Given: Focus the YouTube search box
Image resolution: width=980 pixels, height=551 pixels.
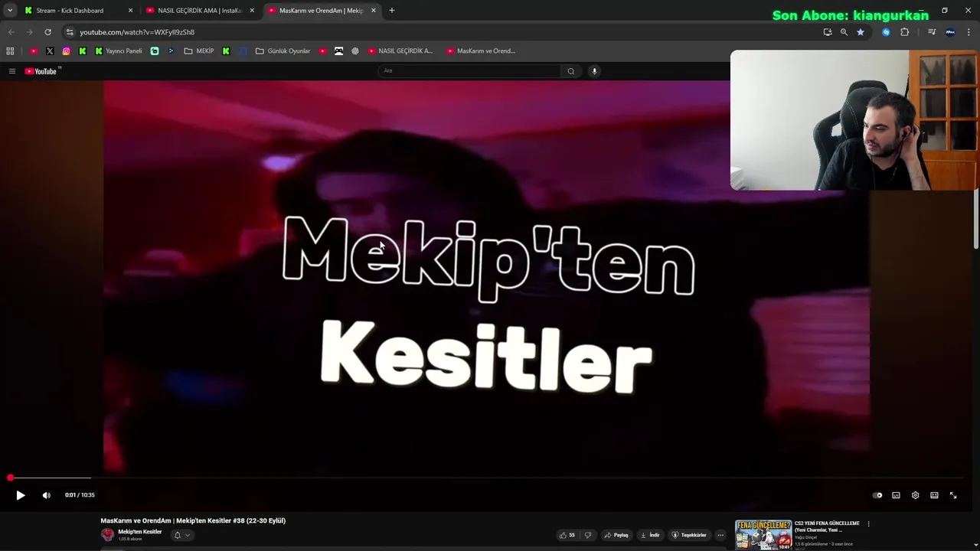Looking at the screenshot, I should [469, 71].
